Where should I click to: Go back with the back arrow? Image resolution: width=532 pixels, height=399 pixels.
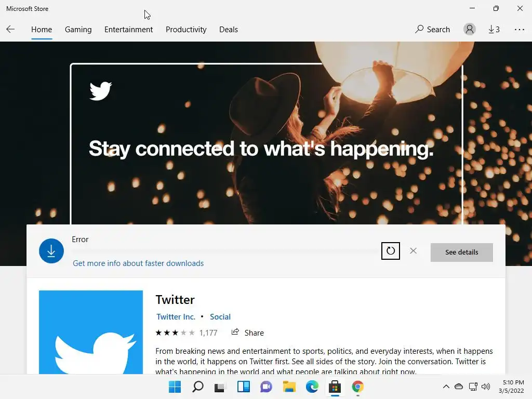[10, 29]
